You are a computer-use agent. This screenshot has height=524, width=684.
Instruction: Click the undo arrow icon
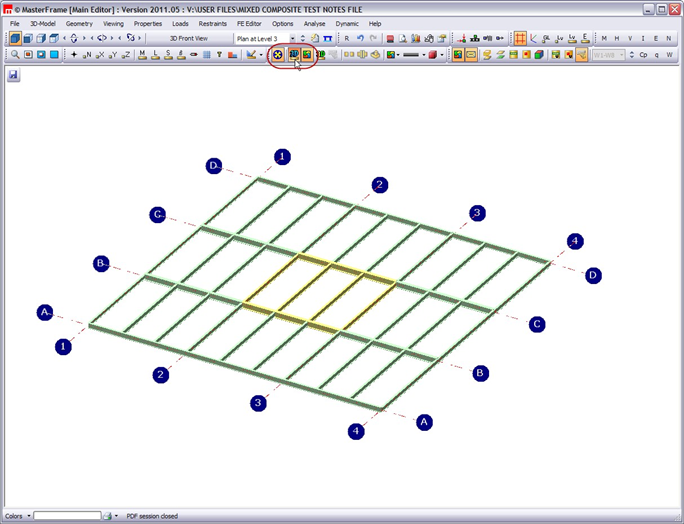[x=360, y=38]
